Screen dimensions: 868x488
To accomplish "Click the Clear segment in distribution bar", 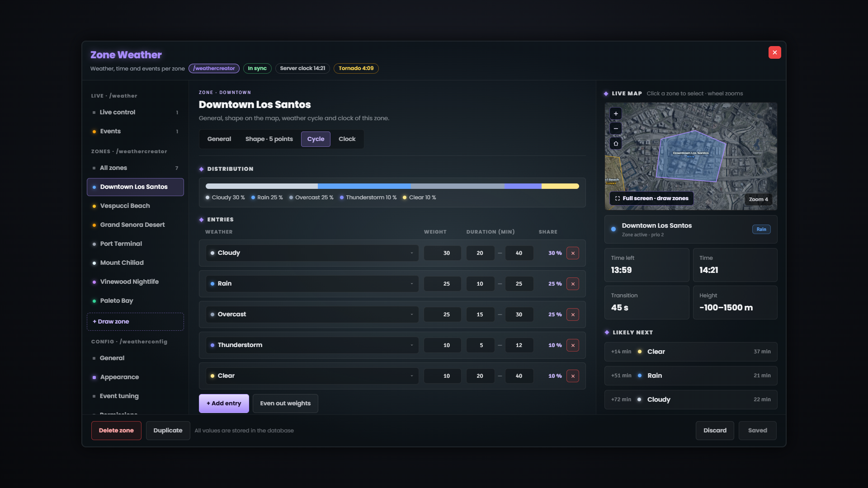I will click(560, 186).
